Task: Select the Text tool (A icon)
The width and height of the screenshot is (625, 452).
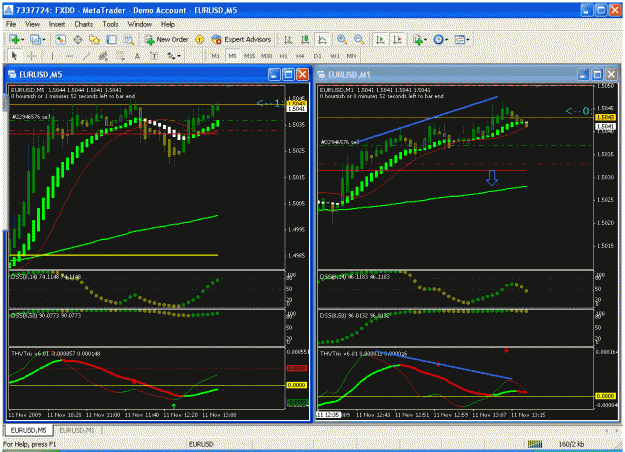Action: pyautogui.click(x=137, y=56)
